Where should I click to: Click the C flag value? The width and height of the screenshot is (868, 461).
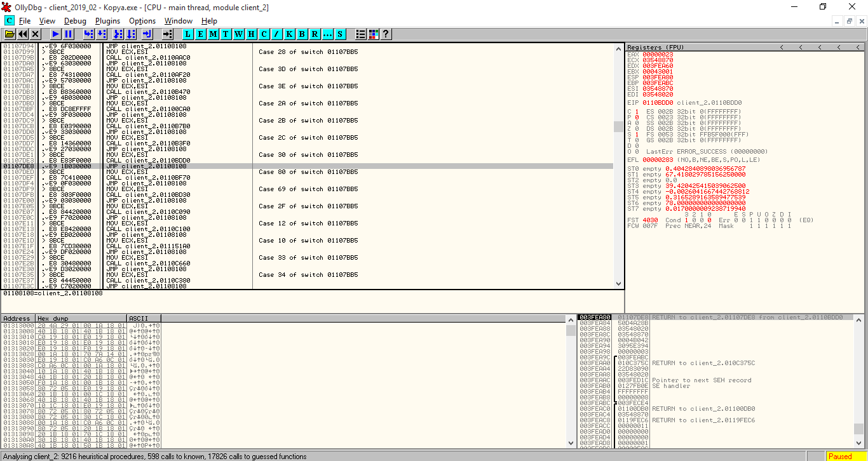click(x=637, y=112)
